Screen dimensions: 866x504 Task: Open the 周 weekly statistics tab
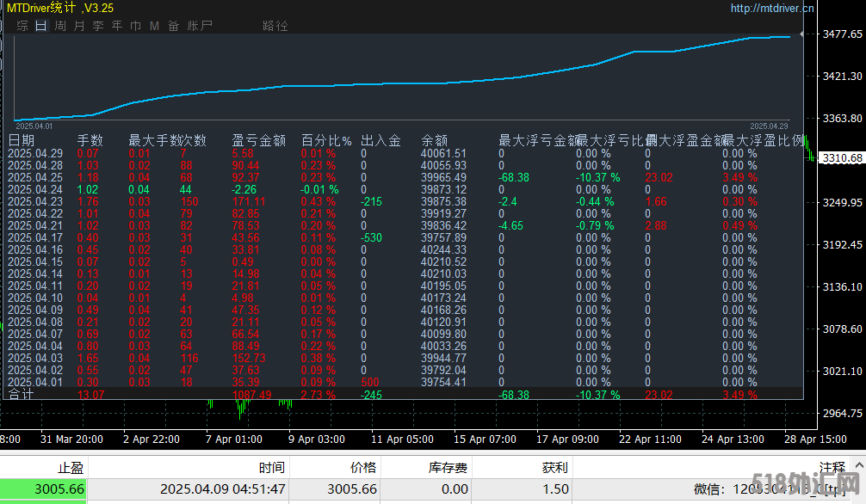(60, 26)
